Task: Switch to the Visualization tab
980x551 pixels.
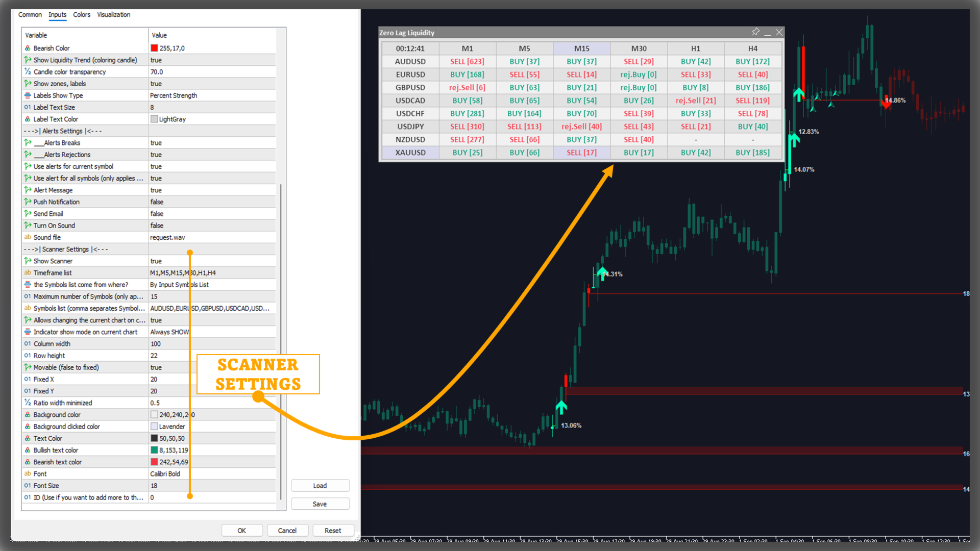Action: click(x=114, y=15)
